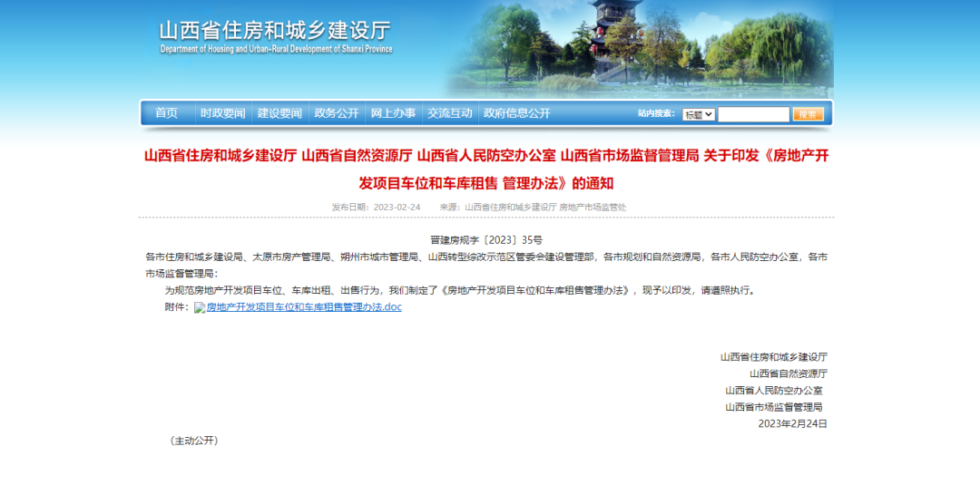Expand the 标题 search type dropdown
The image size is (980, 485).
[x=699, y=114]
